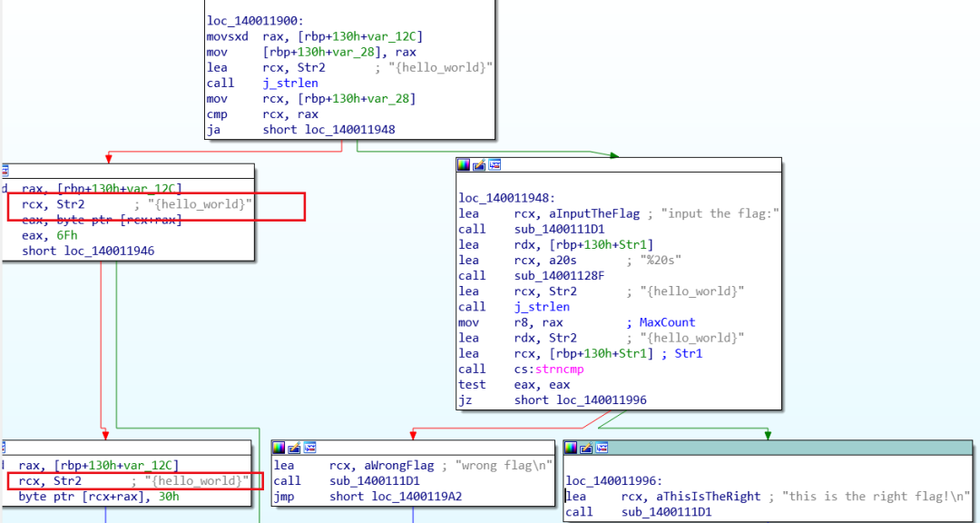
Task: Click the pencil icon on loc_140011996 block
Action: (586, 448)
